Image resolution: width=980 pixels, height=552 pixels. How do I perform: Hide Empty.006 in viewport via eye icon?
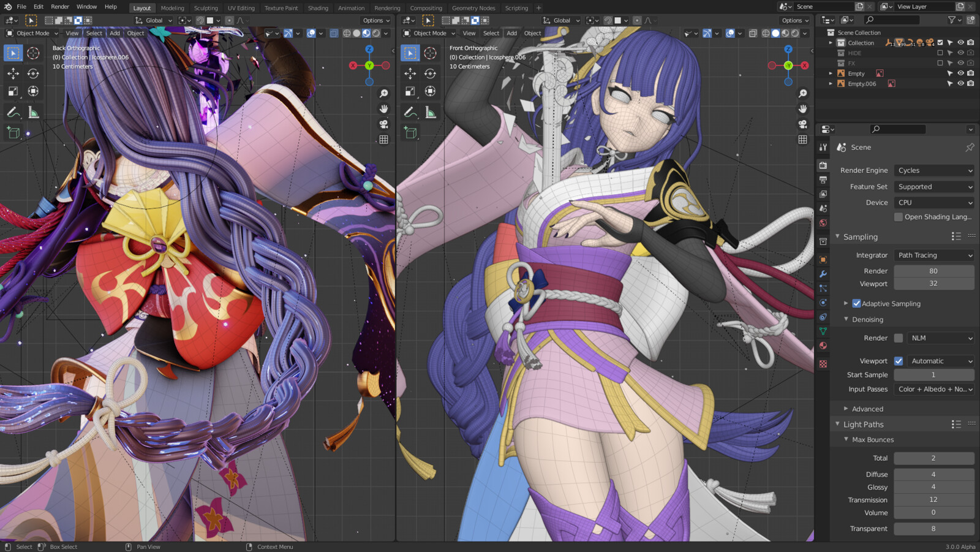pyautogui.click(x=960, y=83)
